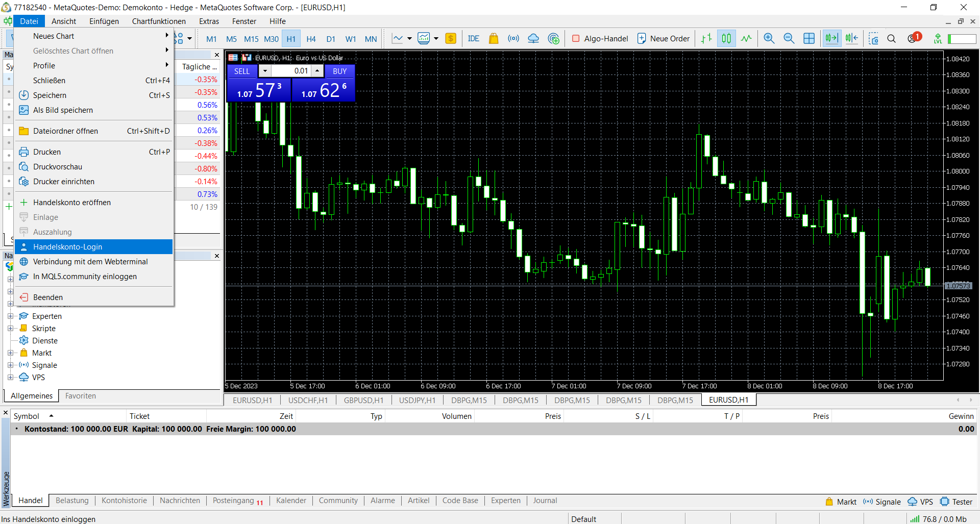Select the D1 timeframe

click(x=331, y=39)
